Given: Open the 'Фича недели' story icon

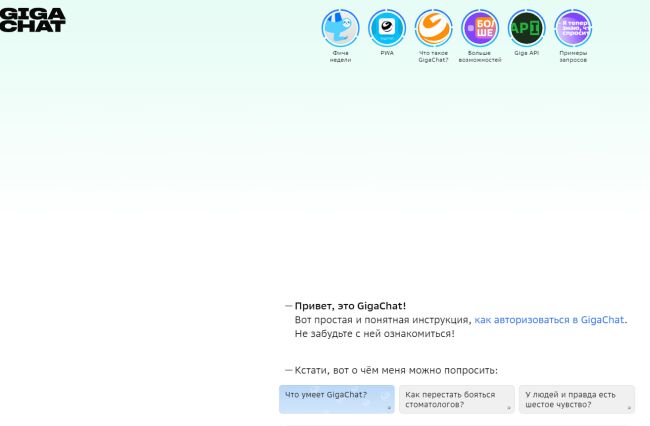Looking at the screenshot, I should click(x=340, y=28).
